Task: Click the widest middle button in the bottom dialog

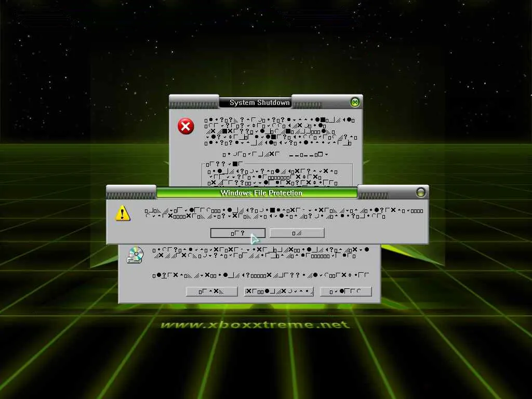Action: coord(278,291)
